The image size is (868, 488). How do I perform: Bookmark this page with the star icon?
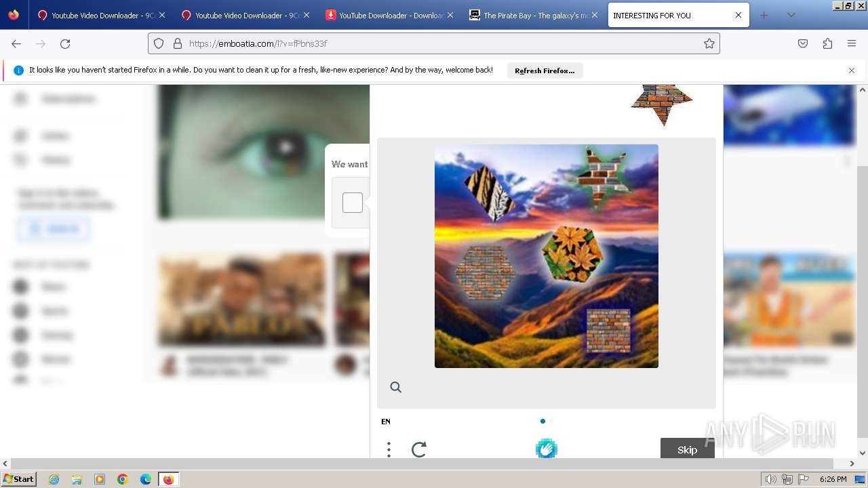pos(709,43)
